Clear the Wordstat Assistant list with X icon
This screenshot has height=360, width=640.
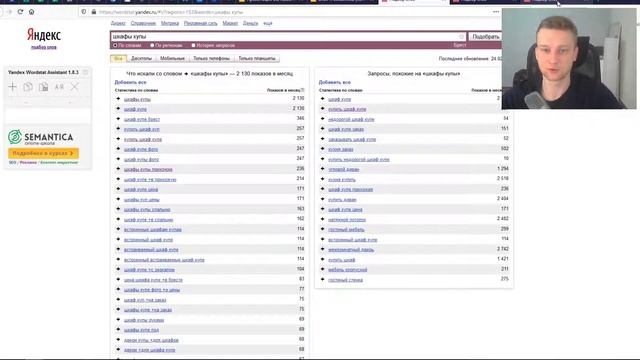pos(74,87)
